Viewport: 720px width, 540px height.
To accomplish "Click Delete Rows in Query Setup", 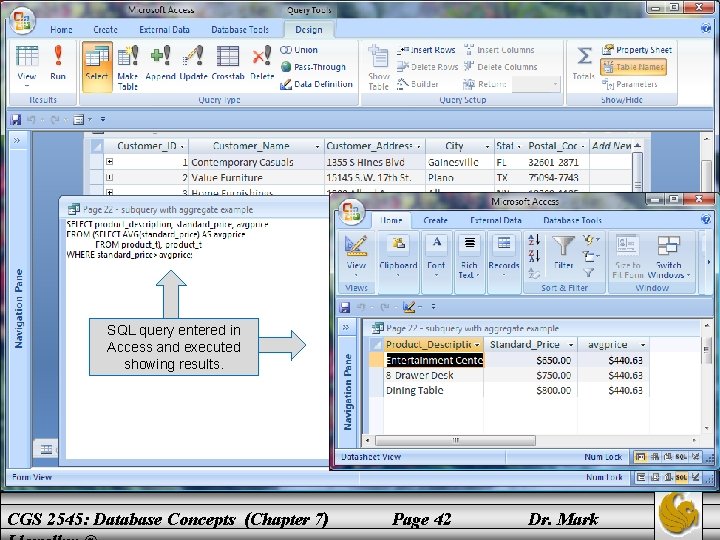I will tap(428, 67).
